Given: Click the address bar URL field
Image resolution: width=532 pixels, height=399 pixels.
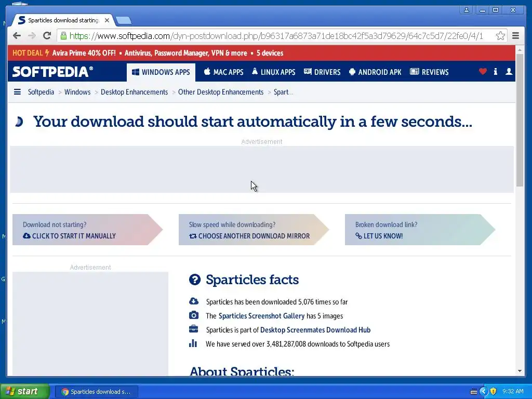Looking at the screenshot, I should (x=276, y=36).
